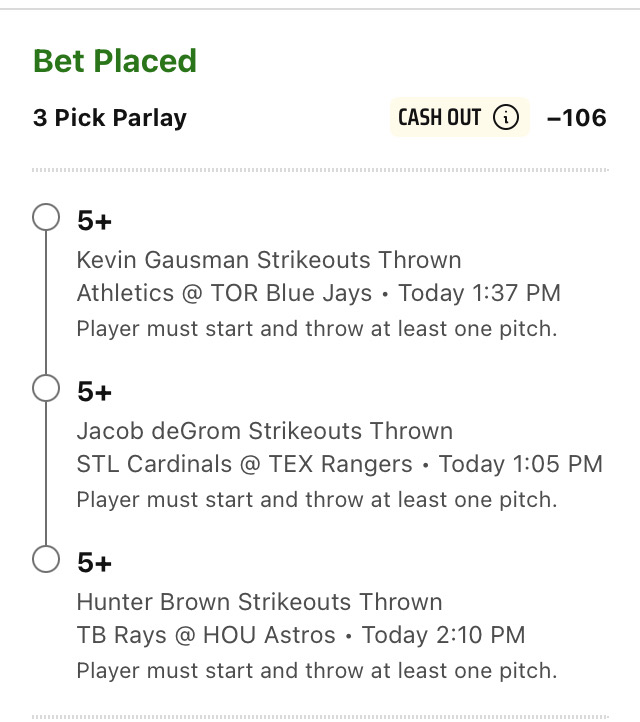This screenshot has height=722, width=640.
Task: Tap the CASH OUT button
Action: (x=460, y=117)
